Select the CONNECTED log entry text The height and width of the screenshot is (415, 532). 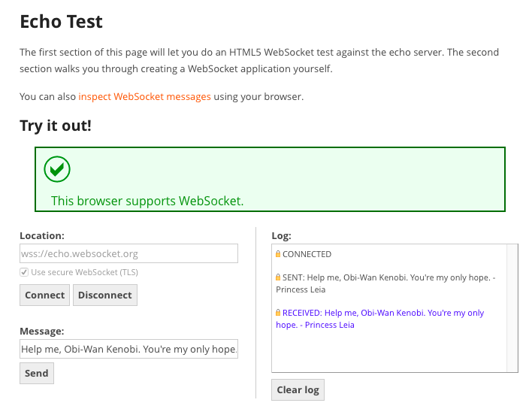(307, 254)
